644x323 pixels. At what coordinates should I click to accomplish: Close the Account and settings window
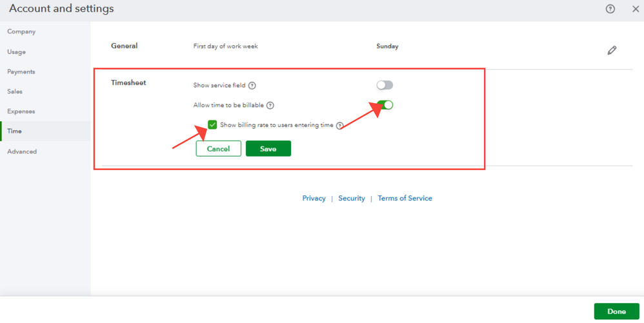point(635,9)
